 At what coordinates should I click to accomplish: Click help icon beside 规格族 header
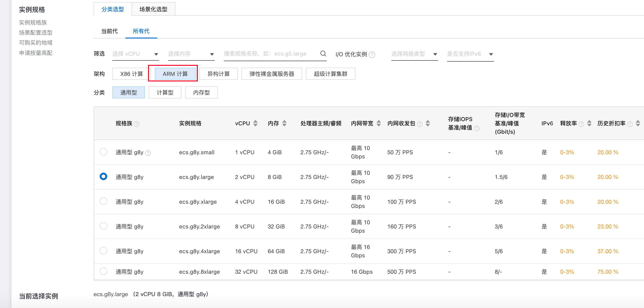137,124
